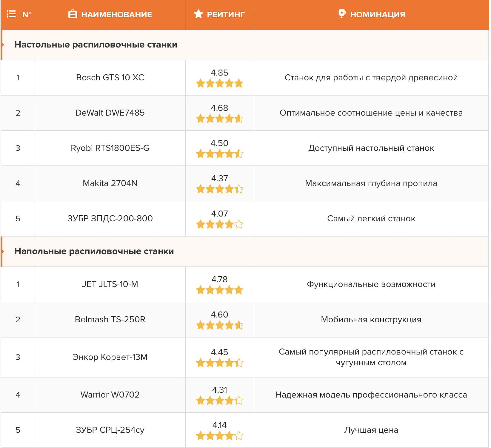Select the Номинация column header
Image resolution: width=491 pixels, height=448 pixels.
point(377,14)
